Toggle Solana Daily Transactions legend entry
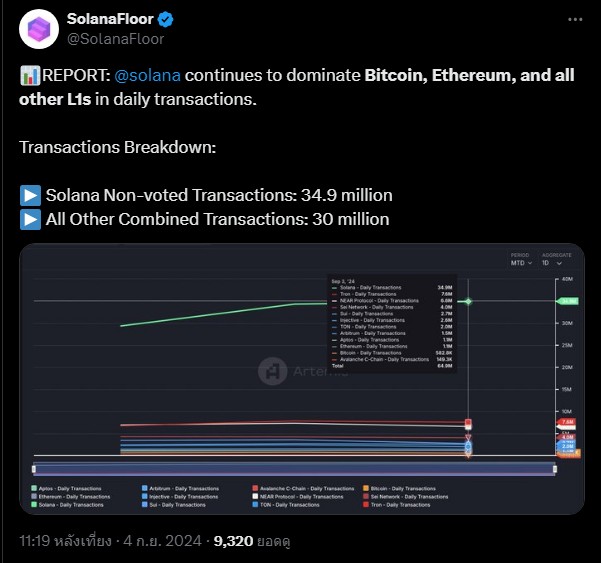Viewport: 601px width, 563px height. pos(67,505)
